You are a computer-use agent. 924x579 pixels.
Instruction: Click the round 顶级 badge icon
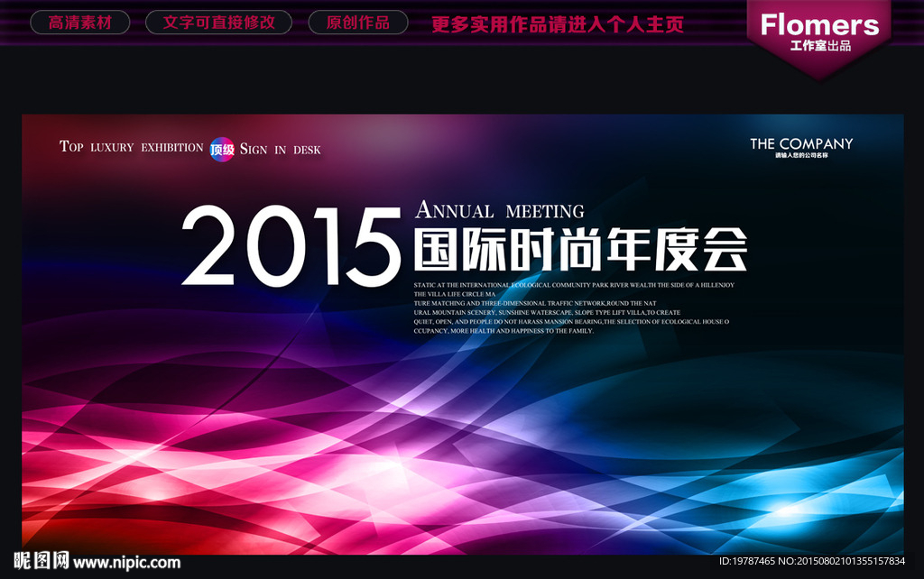click(x=222, y=150)
